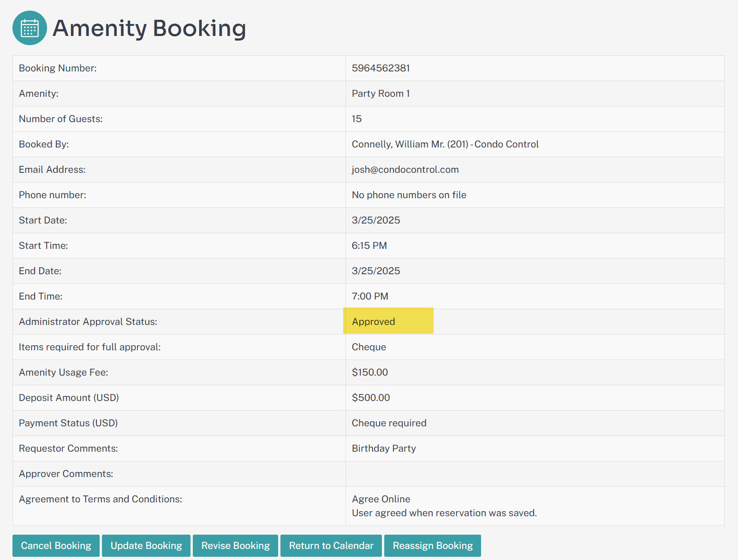Select the booking number 5964562381
738x560 pixels.
coord(381,68)
